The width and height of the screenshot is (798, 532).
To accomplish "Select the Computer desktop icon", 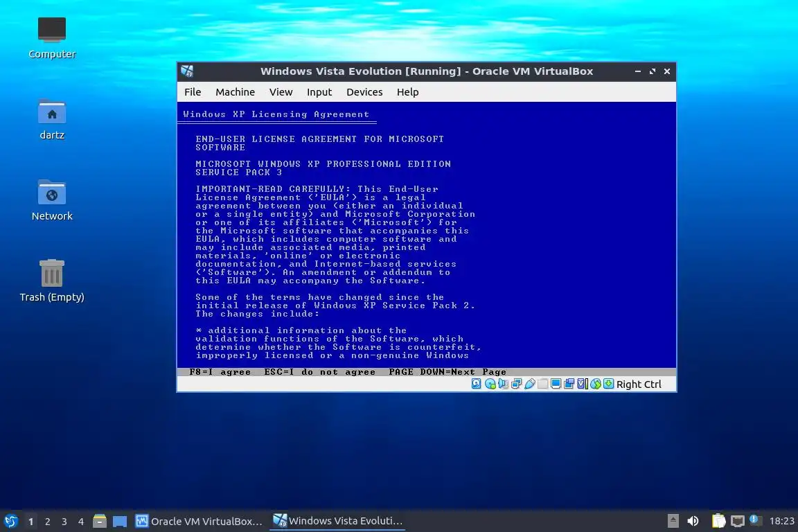I will 52,38.
